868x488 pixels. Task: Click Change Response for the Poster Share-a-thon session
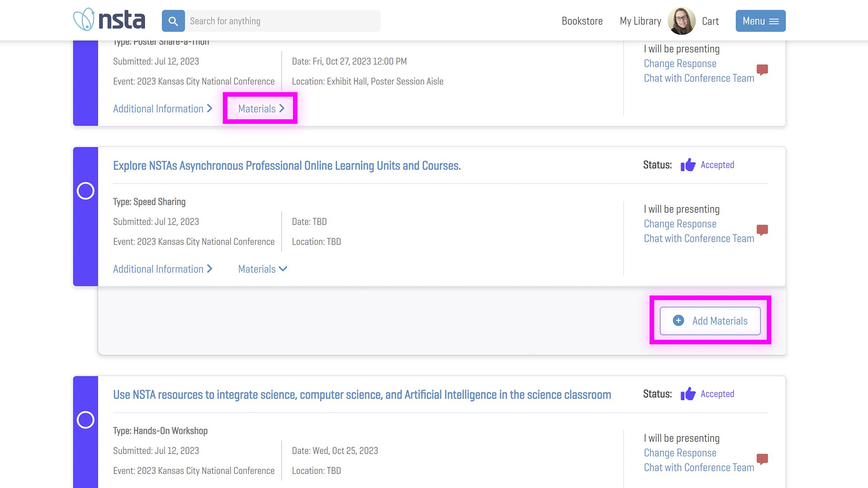pyautogui.click(x=680, y=63)
